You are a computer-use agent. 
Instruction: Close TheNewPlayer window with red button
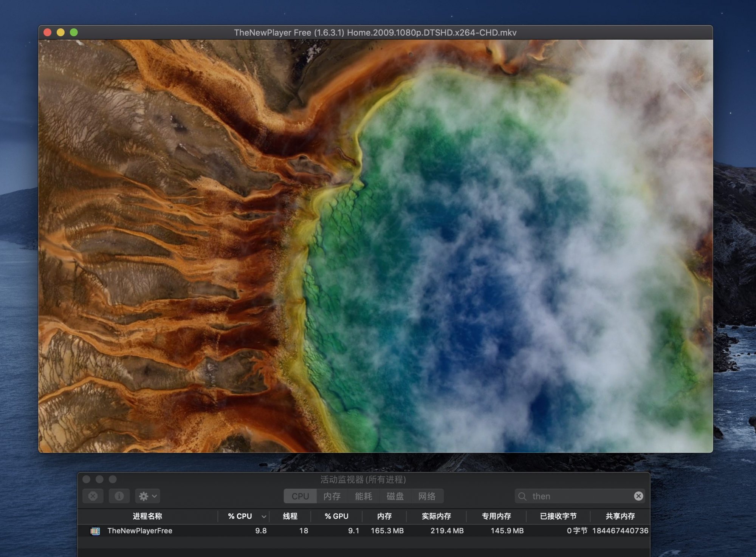pyautogui.click(x=47, y=32)
